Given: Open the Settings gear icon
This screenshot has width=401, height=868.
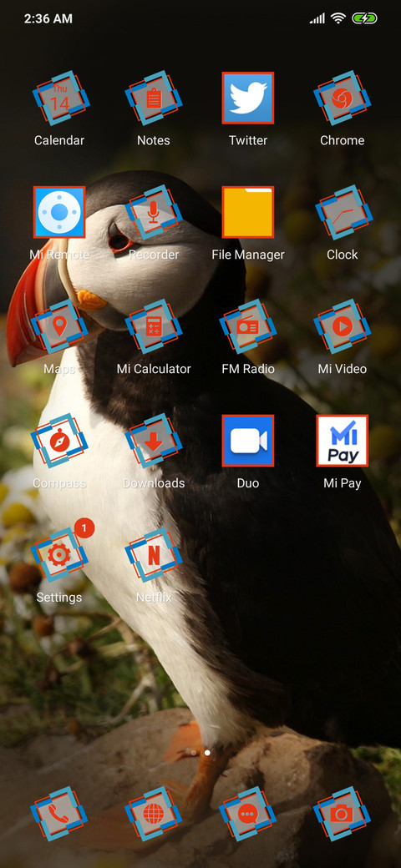Looking at the screenshot, I should coord(60,555).
